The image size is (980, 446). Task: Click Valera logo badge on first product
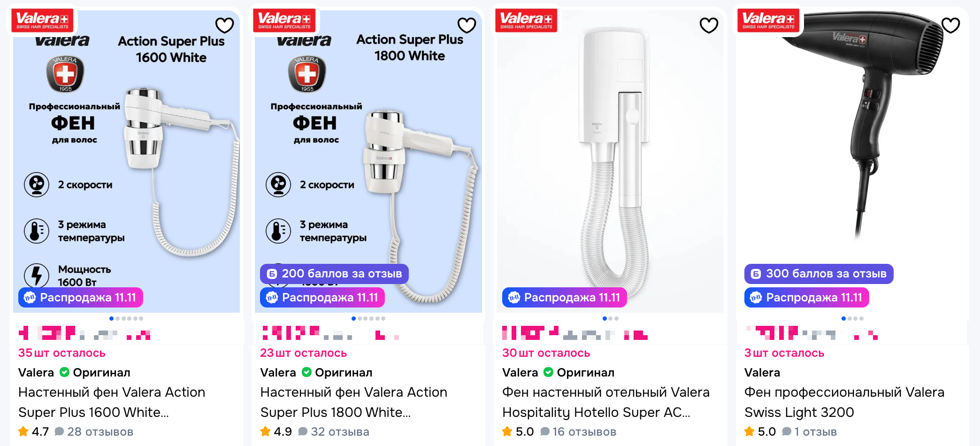[42, 21]
